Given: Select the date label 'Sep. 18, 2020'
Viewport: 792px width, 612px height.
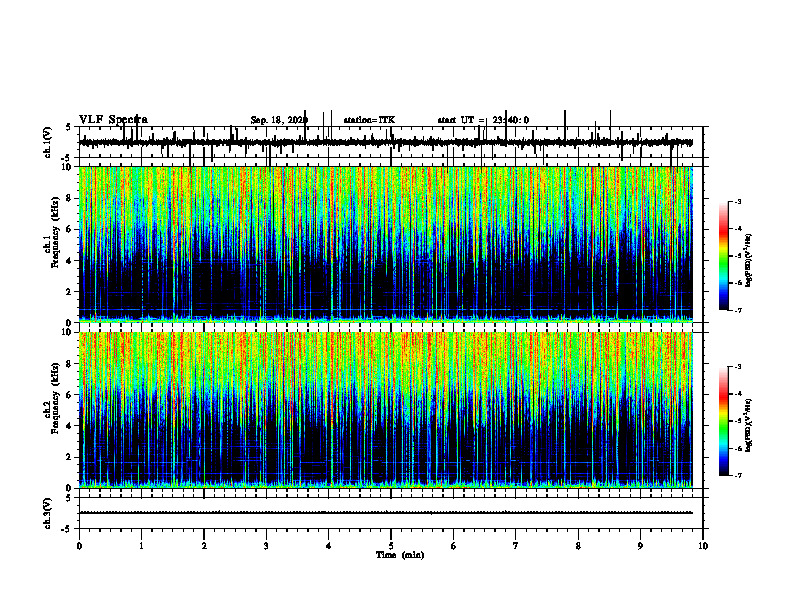Looking at the screenshot, I should pos(279,120).
